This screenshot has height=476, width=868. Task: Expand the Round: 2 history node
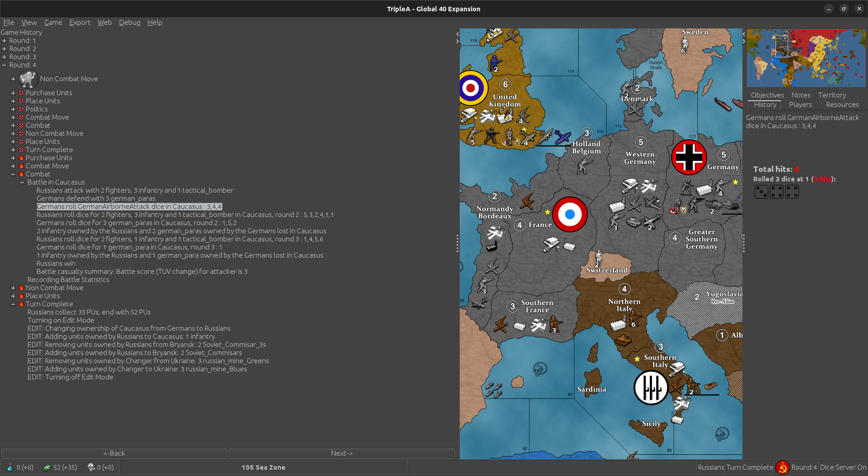(4, 49)
